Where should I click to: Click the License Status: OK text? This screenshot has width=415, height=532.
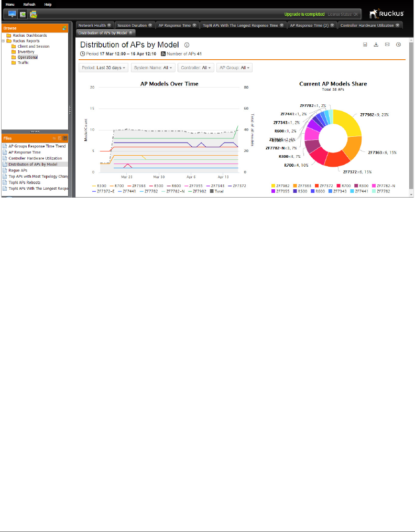pyautogui.click(x=343, y=14)
